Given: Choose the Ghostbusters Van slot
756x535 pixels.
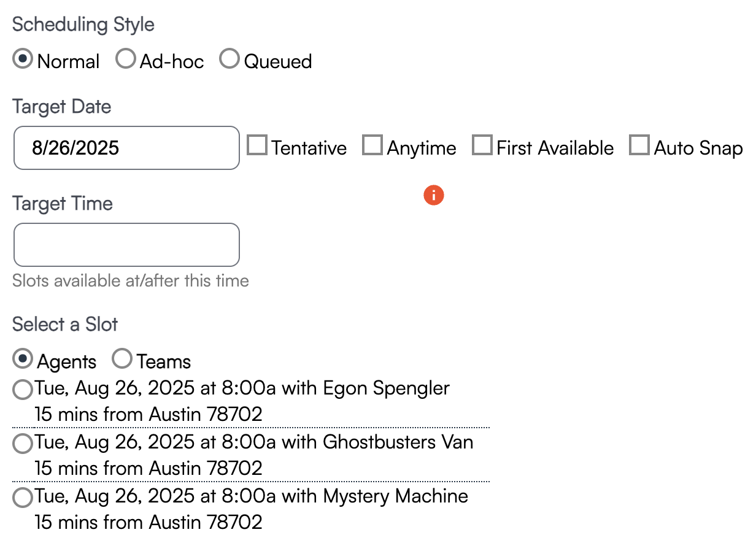Looking at the screenshot, I should 23,444.
